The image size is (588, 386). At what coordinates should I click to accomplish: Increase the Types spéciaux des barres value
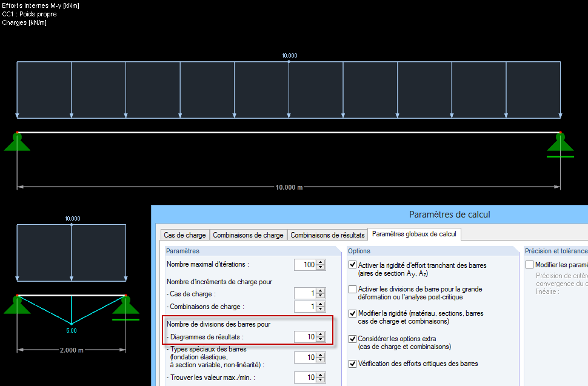[320, 355]
